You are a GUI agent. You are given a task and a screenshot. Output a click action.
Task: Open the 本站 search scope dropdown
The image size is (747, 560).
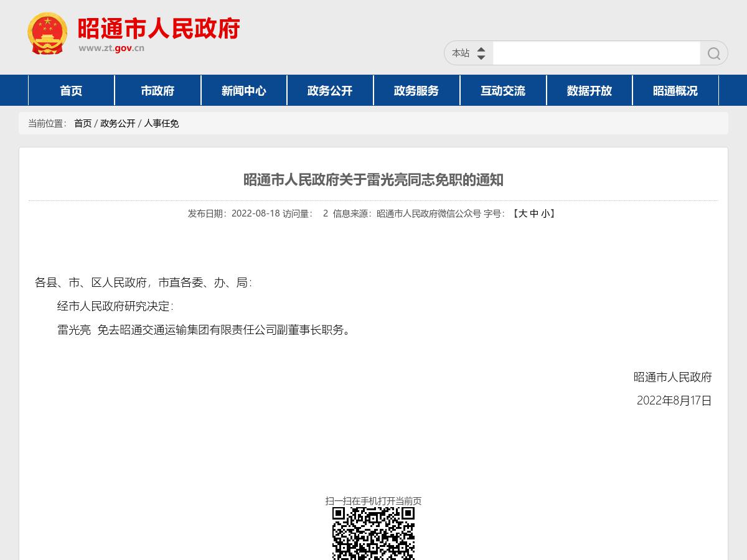coord(467,53)
